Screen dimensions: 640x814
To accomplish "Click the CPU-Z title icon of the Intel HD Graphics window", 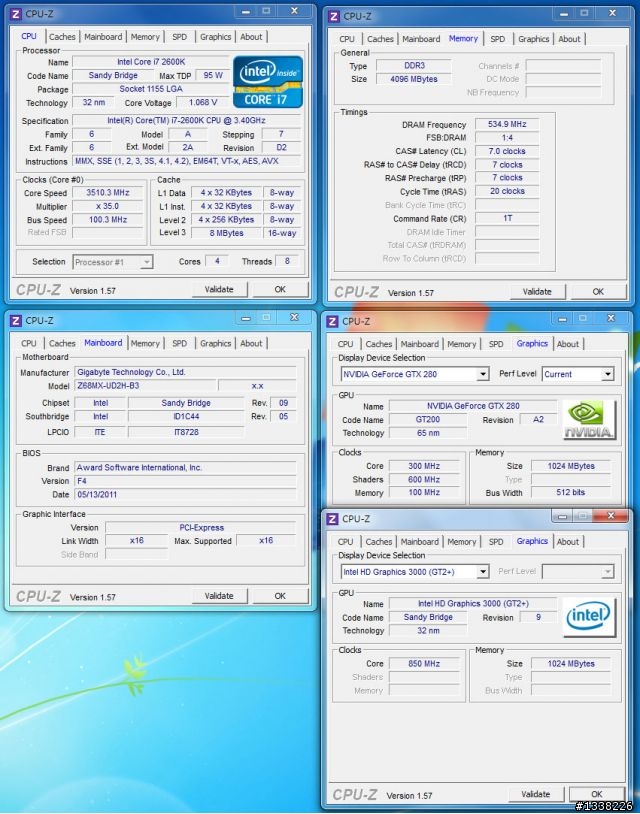I will 333,519.
